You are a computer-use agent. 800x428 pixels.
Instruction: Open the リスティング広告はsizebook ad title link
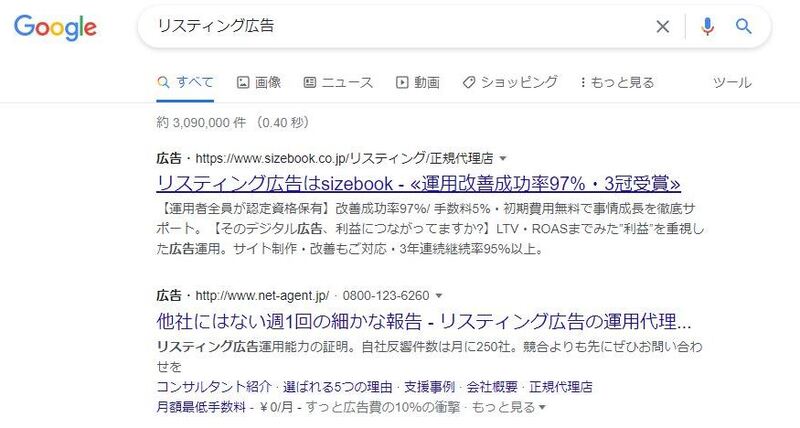point(418,183)
